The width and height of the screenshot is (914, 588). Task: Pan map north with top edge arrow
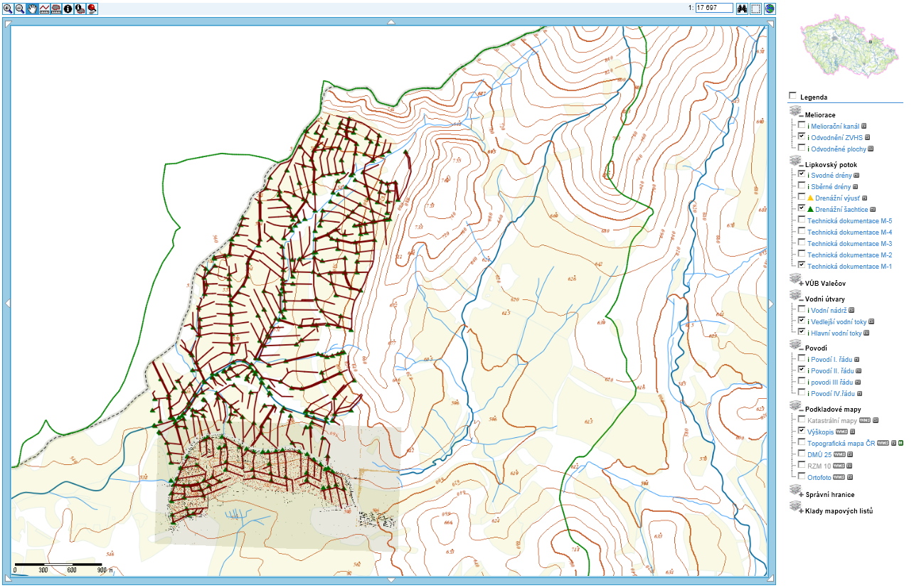tap(390, 23)
